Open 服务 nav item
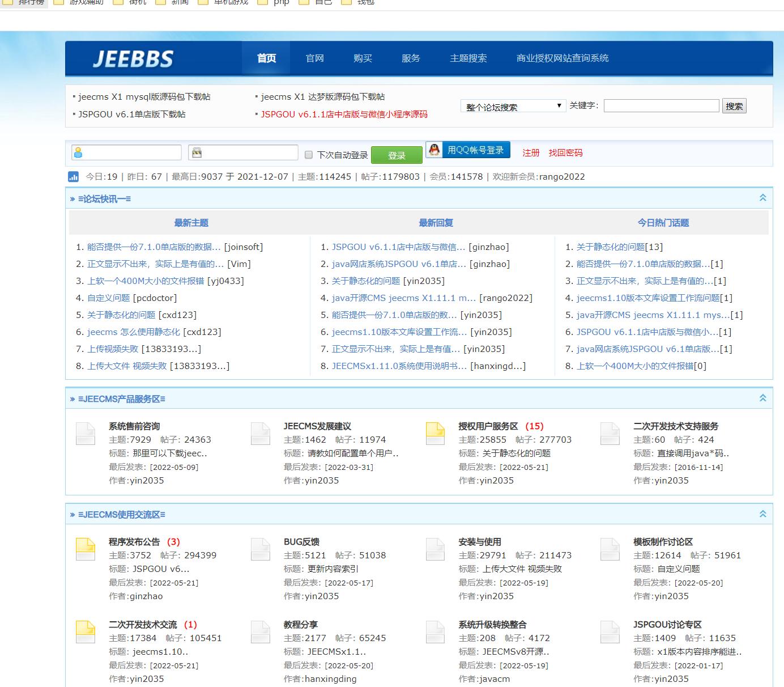This screenshot has height=687, width=784. (411, 58)
